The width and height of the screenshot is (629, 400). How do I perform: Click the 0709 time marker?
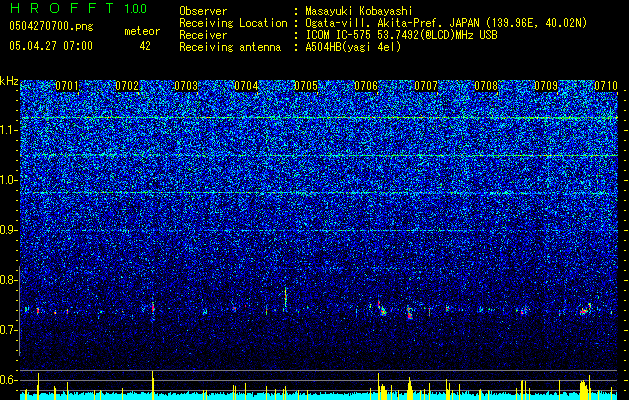tap(546, 86)
